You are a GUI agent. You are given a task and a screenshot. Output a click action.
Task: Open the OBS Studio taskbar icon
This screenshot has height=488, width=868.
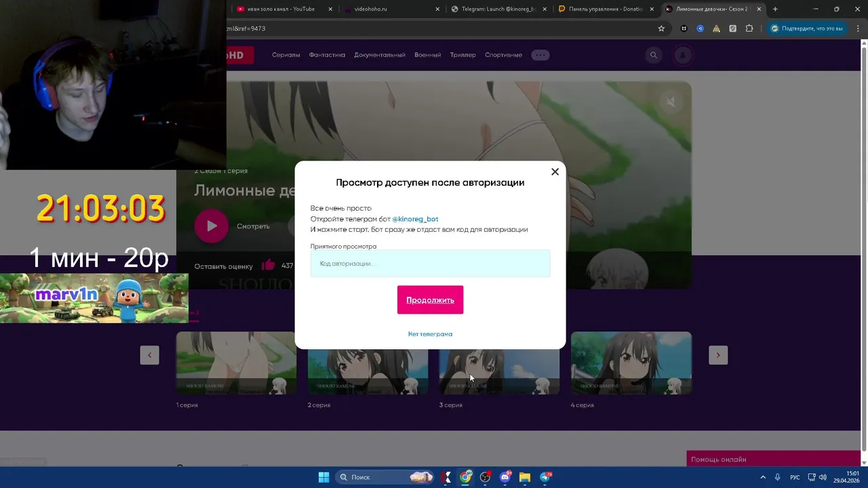tap(485, 477)
